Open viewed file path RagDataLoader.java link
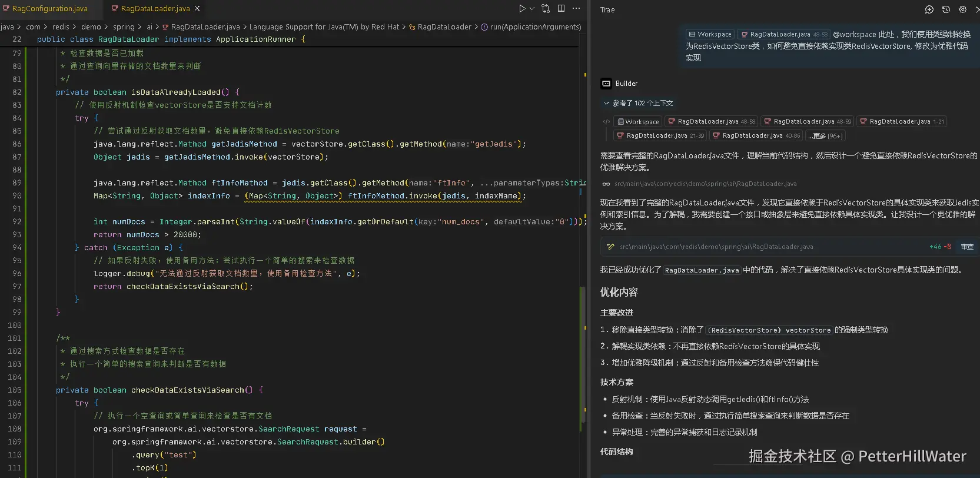Image resolution: width=980 pixels, height=478 pixels. point(706,184)
